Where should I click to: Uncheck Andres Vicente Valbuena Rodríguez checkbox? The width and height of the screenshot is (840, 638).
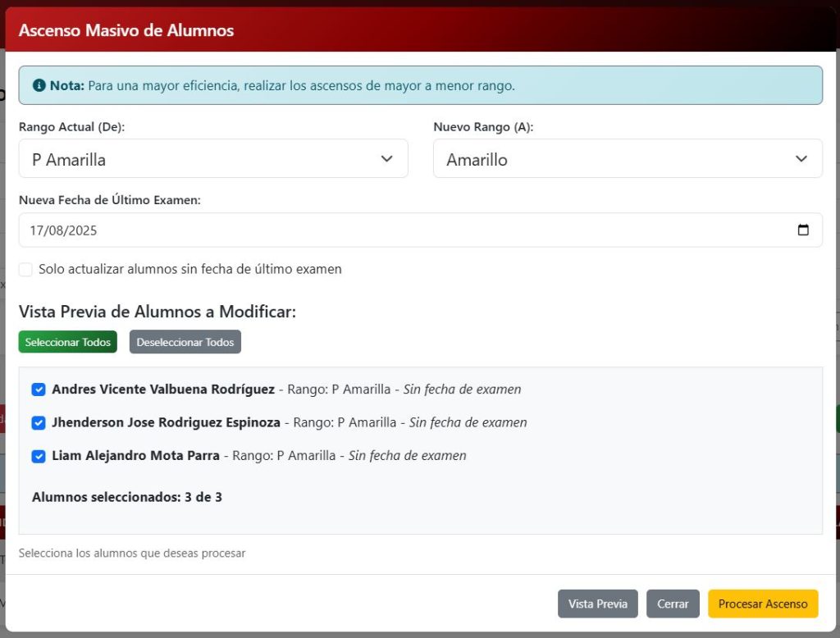click(39, 390)
